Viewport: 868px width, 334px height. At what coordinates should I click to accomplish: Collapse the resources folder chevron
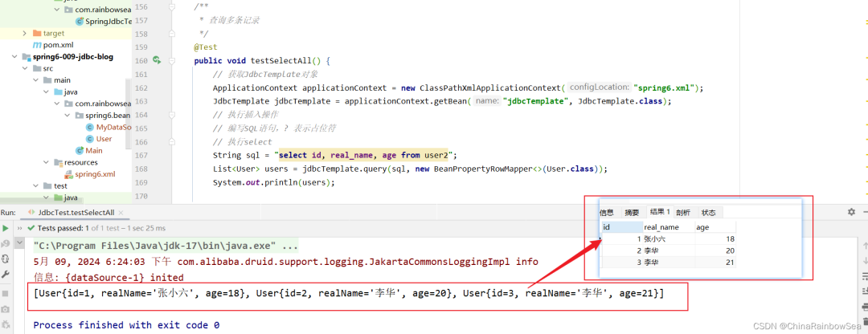pyautogui.click(x=47, y=162)
